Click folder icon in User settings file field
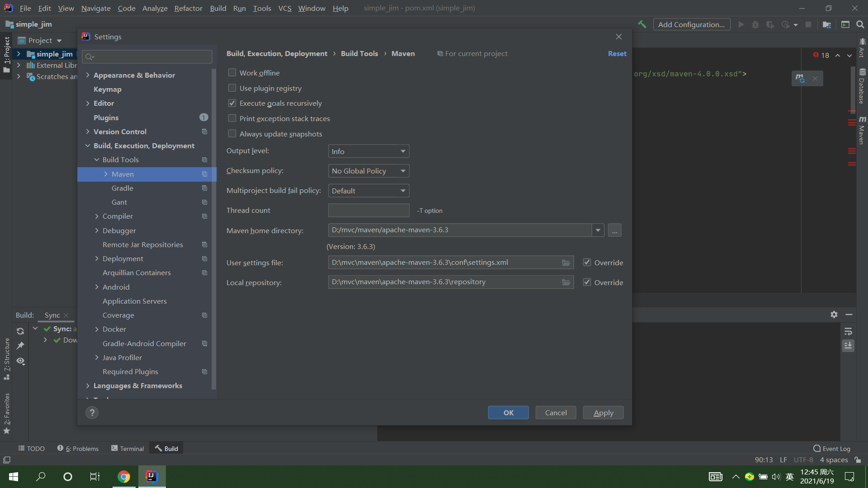Screen dimensions: 868x488 [566, 263]
